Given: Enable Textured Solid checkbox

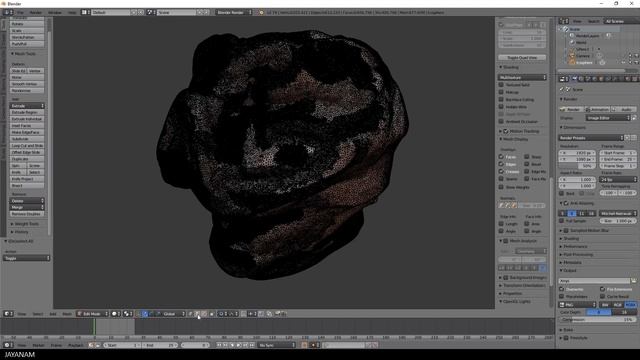Looking at the screenshot, I should point(501,84).
